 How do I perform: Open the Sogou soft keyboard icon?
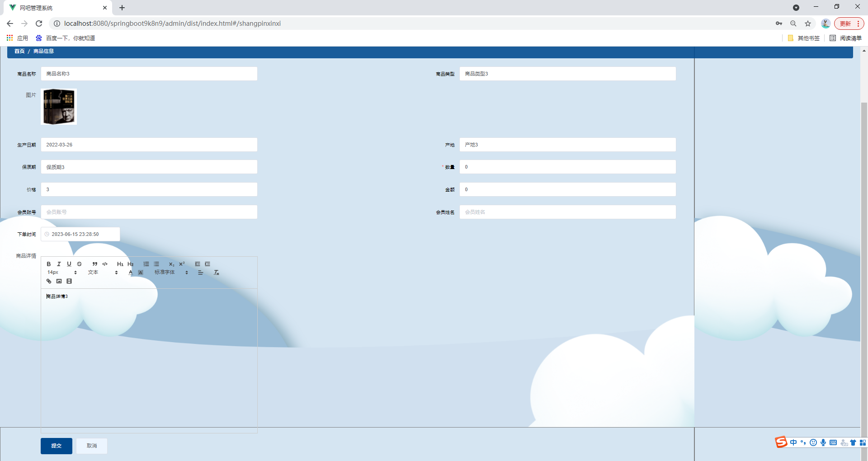pyautogui.click(x=833, y=442)
